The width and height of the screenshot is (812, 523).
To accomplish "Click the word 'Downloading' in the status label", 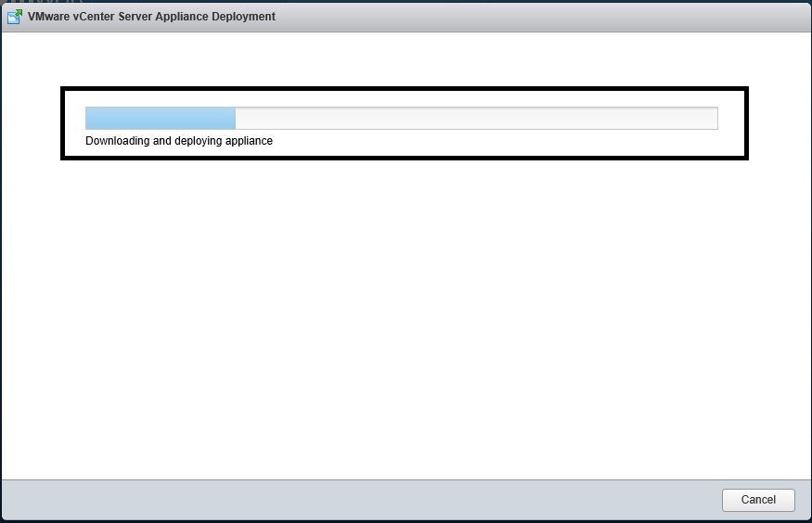I will 117,141.
